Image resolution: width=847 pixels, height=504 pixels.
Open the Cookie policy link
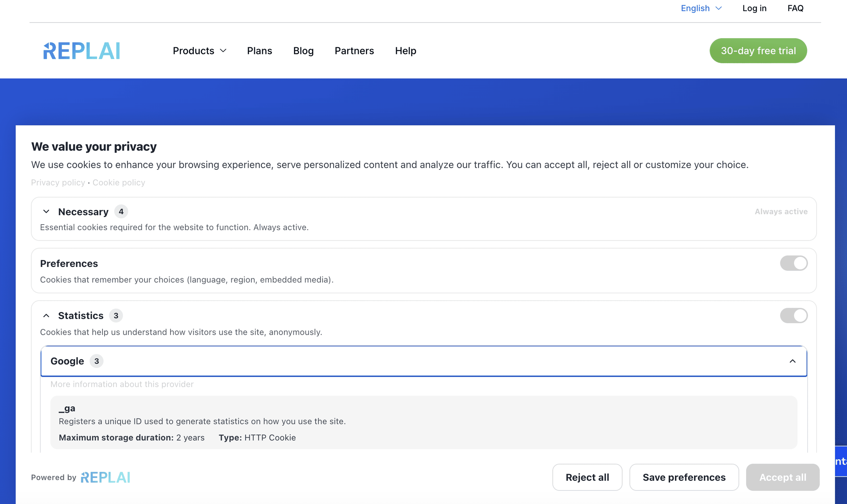point(119,182)
